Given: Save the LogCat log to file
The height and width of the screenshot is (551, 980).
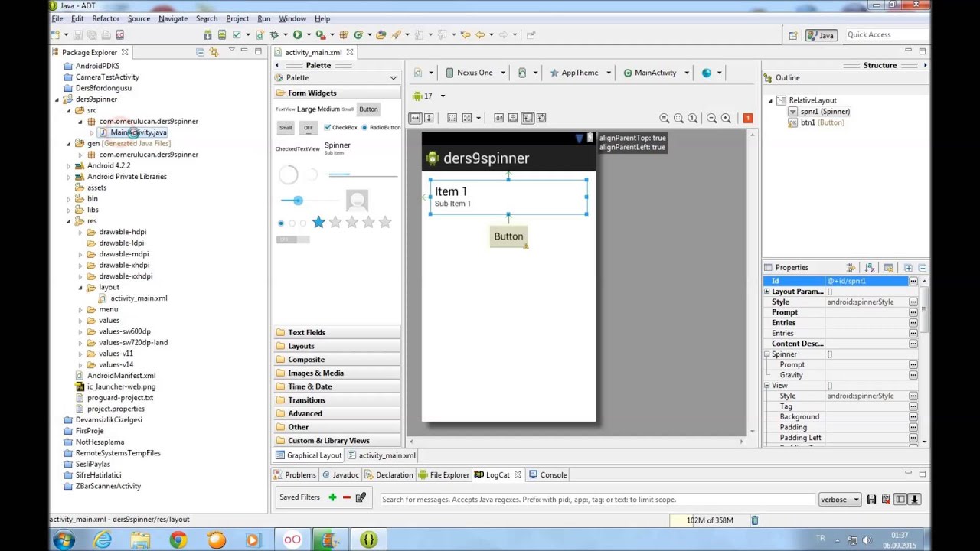Looking at the screenshot, I should pyautogui.click(x=871, y=500).
